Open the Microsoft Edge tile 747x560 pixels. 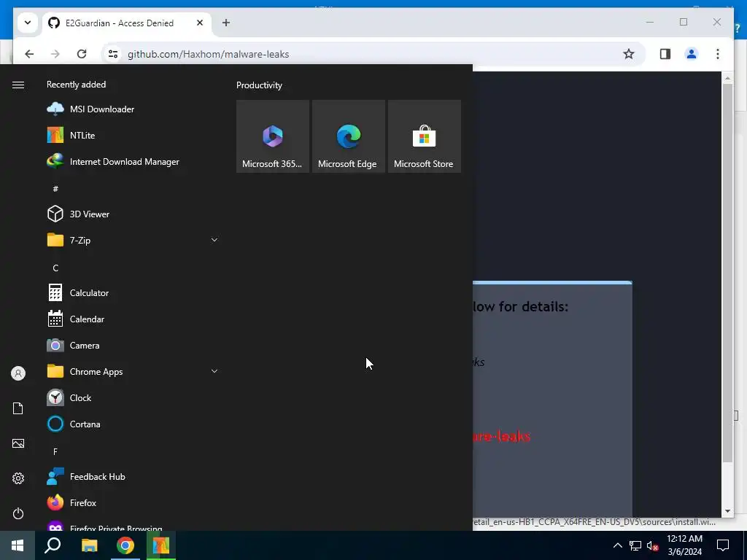click(x=348, y=136)
